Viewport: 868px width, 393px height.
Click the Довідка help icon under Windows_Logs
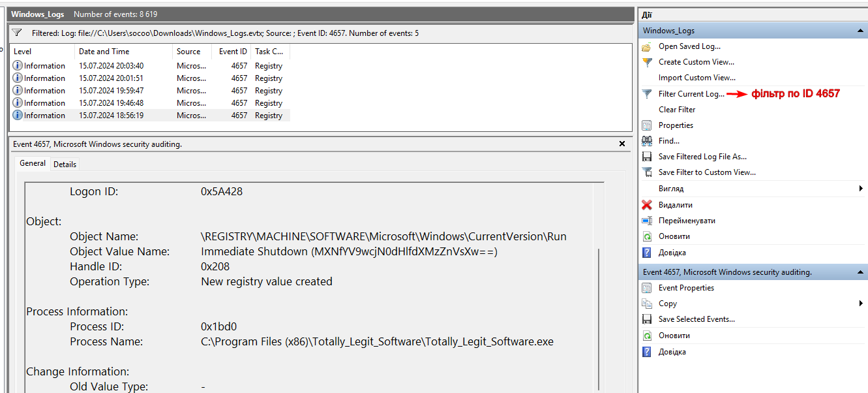646,253
